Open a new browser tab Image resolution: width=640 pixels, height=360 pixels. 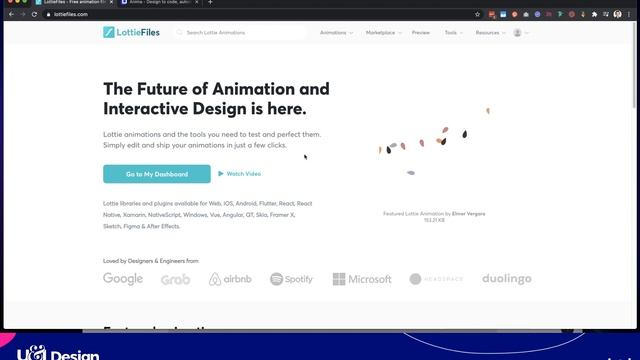pyautogui.click(x=210, y=2)
